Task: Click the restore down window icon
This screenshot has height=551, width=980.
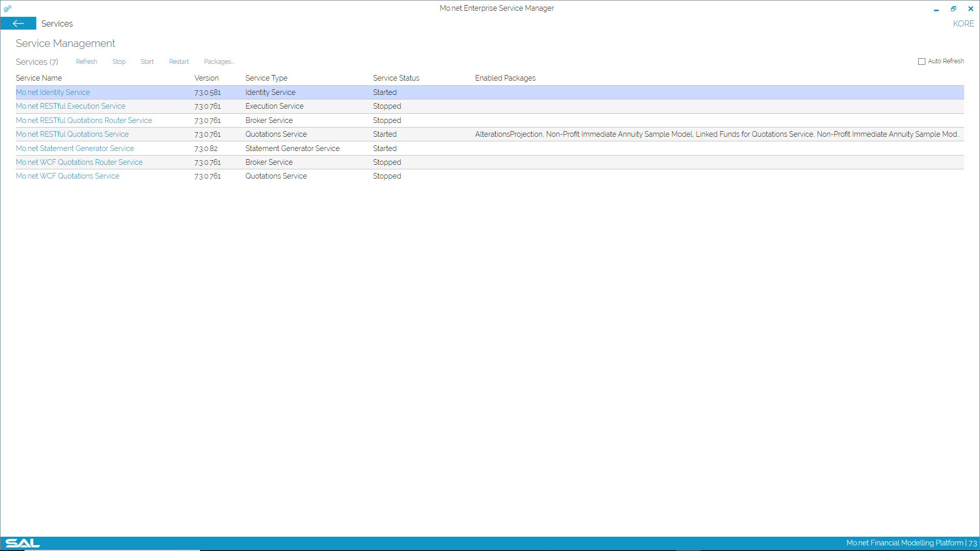Action: [x=954, y=8]
